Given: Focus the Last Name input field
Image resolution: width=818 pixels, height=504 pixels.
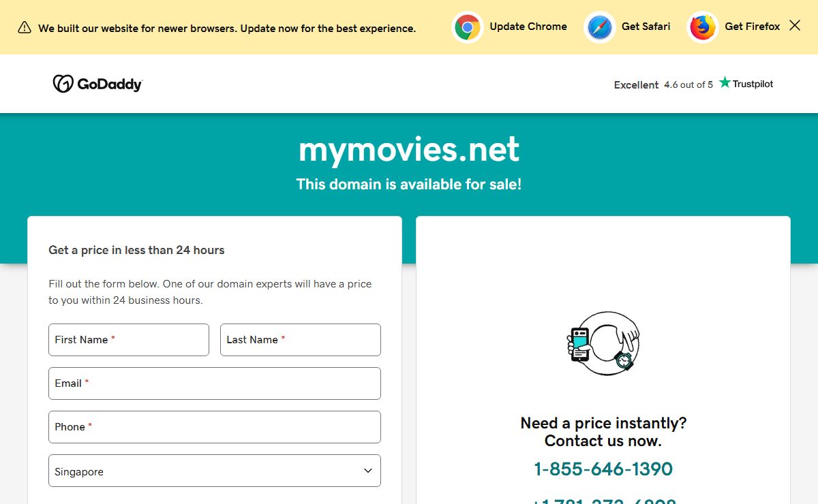Looking at the screenshot, I should [x=301, y=340].
